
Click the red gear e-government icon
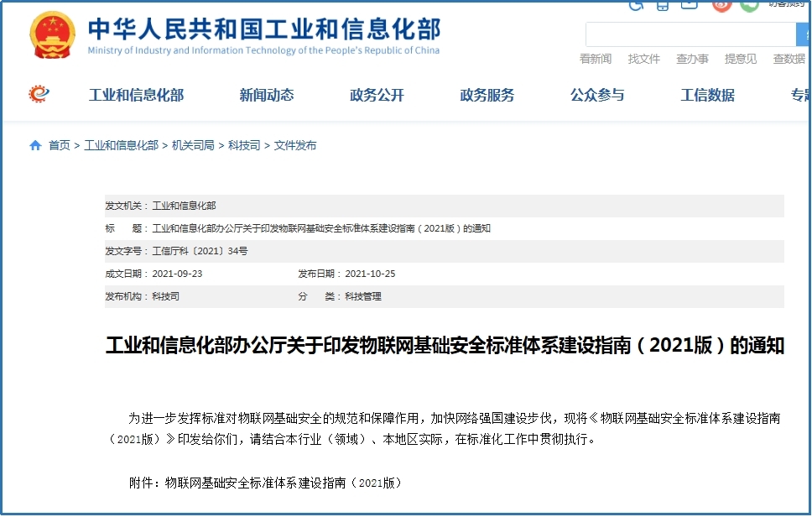click(39, 94)
